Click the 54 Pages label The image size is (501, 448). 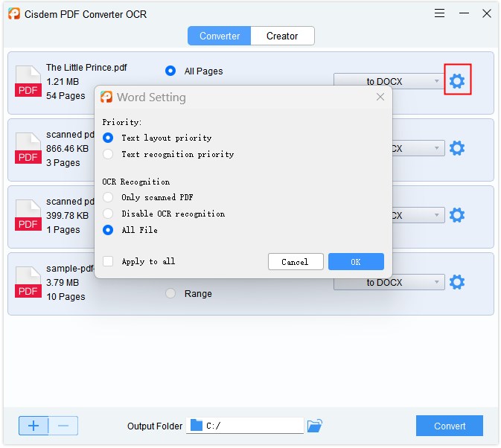tap(66, 96)
